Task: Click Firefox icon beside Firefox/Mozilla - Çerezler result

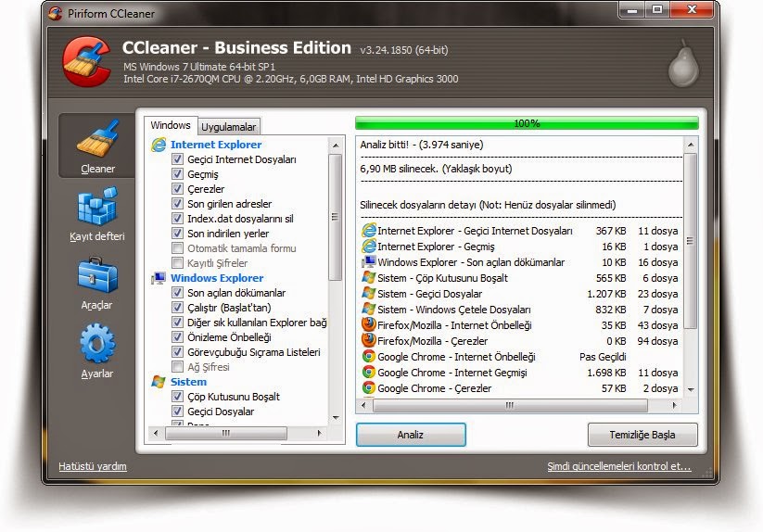Action: point(369,340)
